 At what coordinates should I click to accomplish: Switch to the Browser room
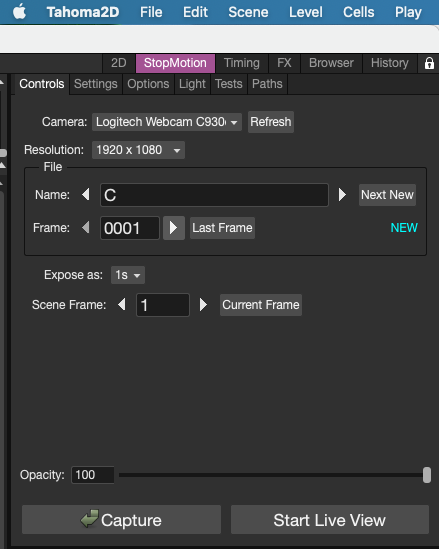(x=331, y=63)
